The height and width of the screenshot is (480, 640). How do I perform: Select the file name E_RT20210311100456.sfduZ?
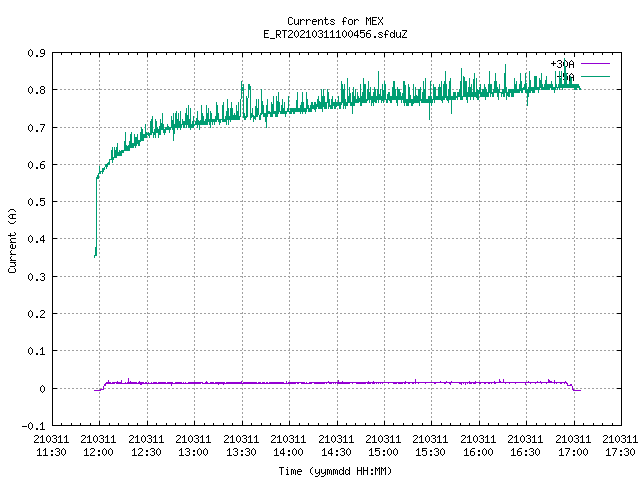pos(335,34)
